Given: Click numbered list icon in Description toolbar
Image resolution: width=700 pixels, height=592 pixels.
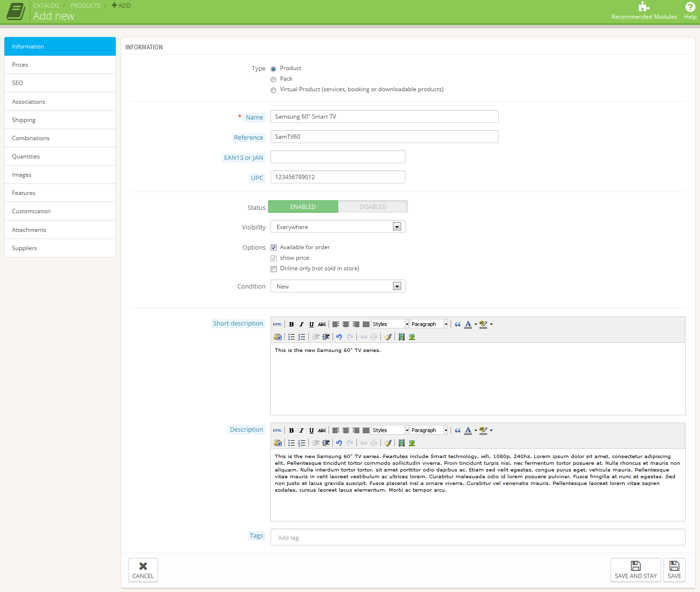Looking at the screenshot, I should pyautogui.click(x=302, y=443).
